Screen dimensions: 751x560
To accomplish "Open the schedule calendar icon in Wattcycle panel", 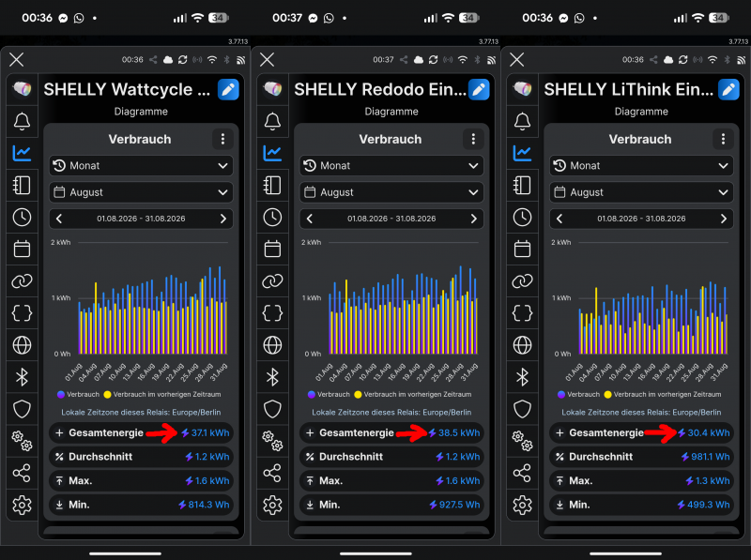I will (22, 249).
